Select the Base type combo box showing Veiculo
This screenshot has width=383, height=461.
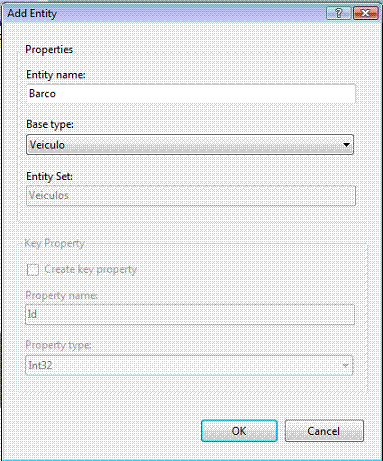pyautogui.click(x=190, y=145)
